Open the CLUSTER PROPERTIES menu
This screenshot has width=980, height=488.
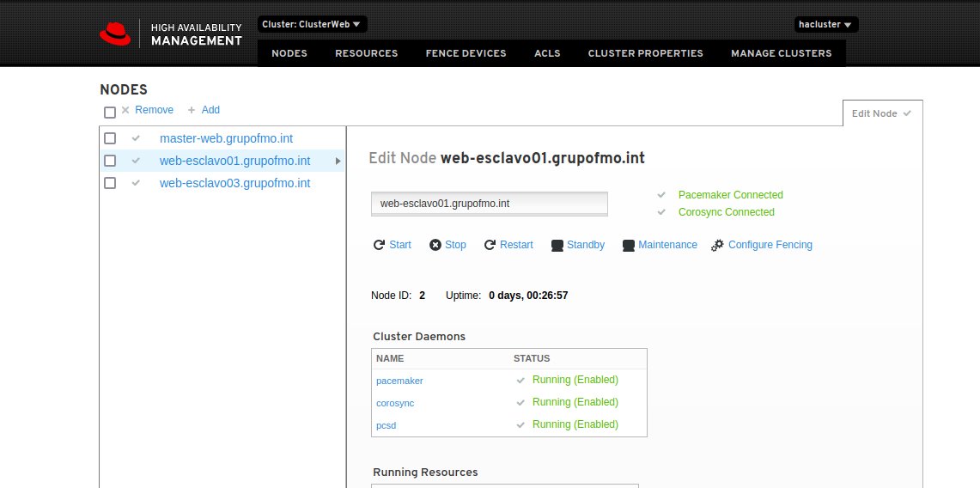(x=646, y=53)
